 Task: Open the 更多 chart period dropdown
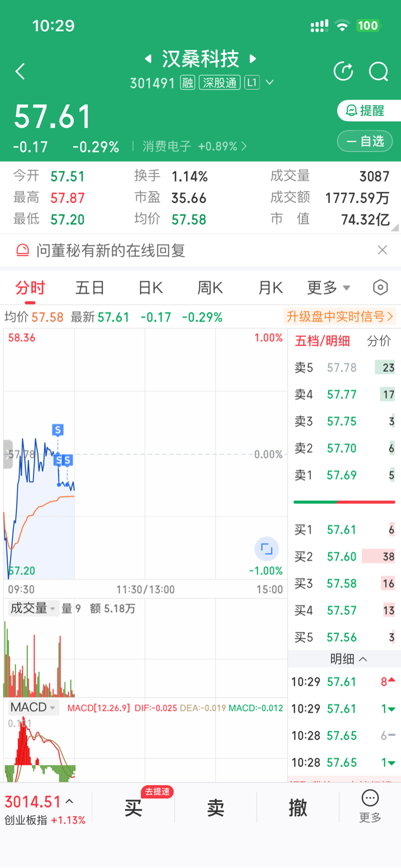point(328,288)
